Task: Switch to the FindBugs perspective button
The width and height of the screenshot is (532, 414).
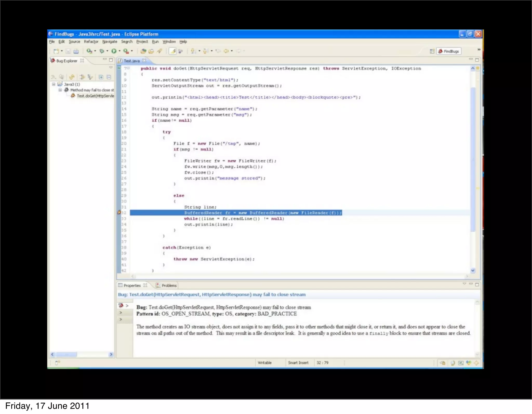Action: (x=449, y=51)
